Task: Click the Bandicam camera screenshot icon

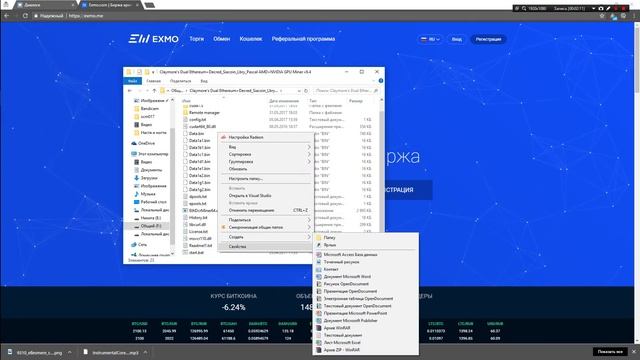Action: tap(601, 8)
